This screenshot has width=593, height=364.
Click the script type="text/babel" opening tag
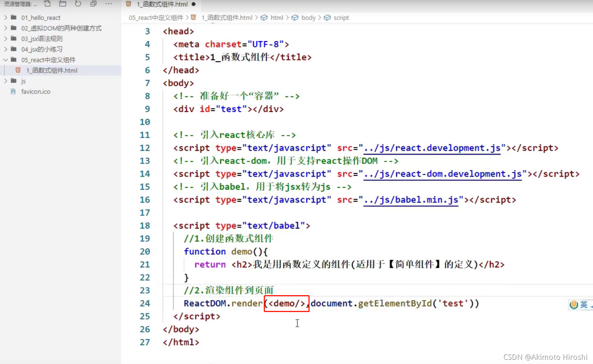(x=241, y=226)
